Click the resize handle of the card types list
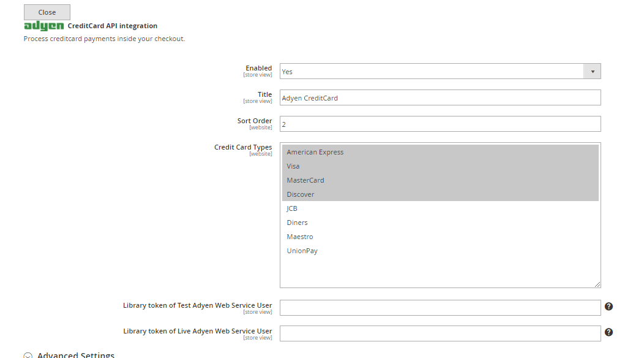Viewport: 644px width, 358px height. point(597,284)
